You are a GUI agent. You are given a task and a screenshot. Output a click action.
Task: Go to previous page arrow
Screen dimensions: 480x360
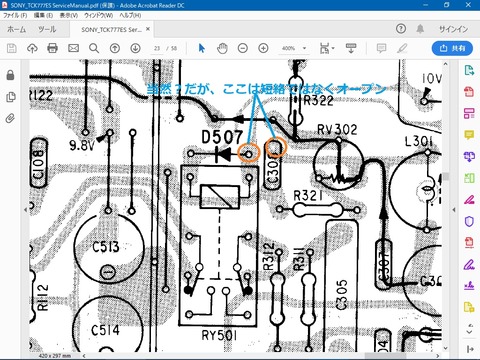coord(115,48)
